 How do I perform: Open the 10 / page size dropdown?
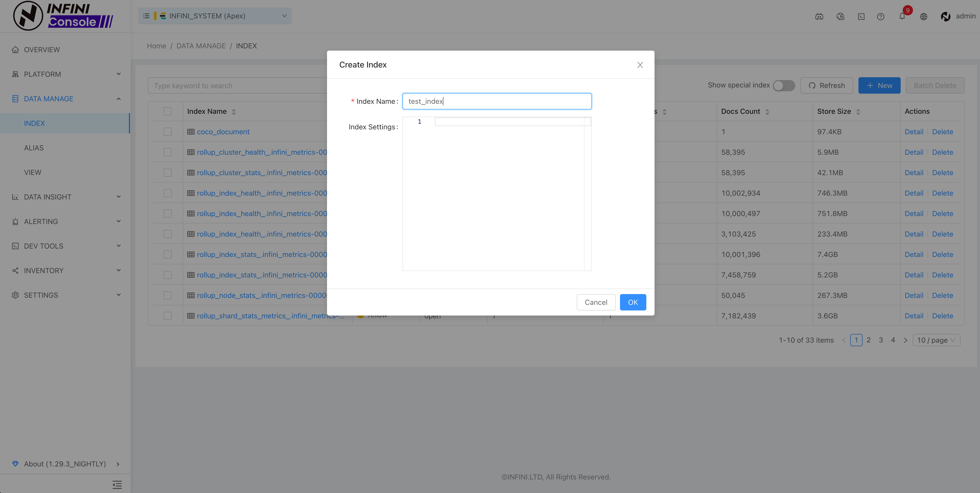point(936,340)
